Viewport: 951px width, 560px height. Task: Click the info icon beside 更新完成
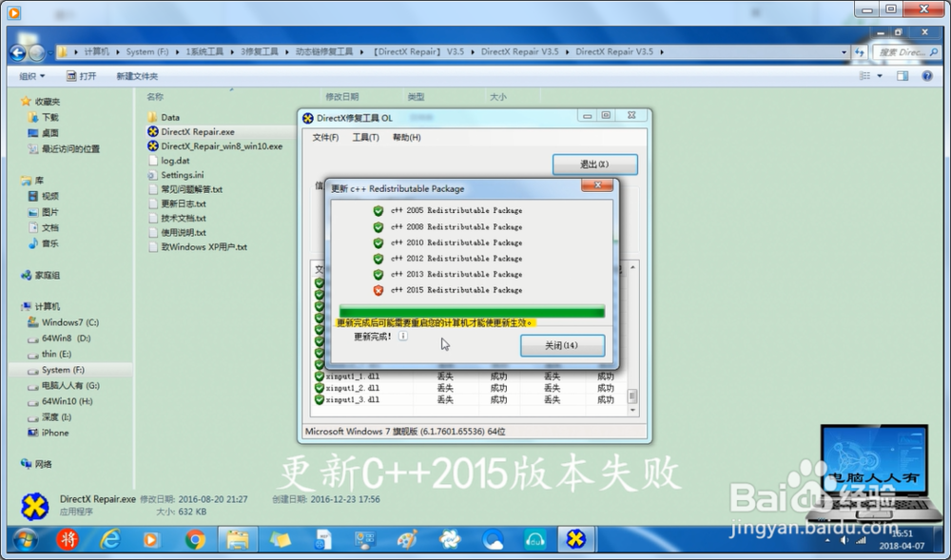(402, 336)
